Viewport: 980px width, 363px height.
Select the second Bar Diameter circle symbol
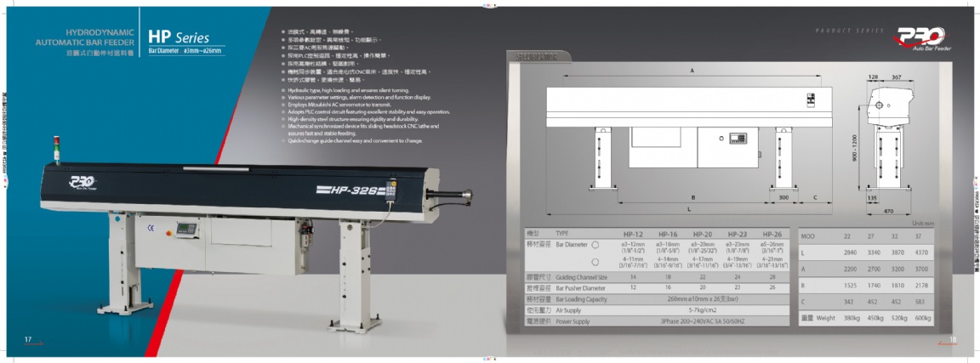(x=595, y=261)
